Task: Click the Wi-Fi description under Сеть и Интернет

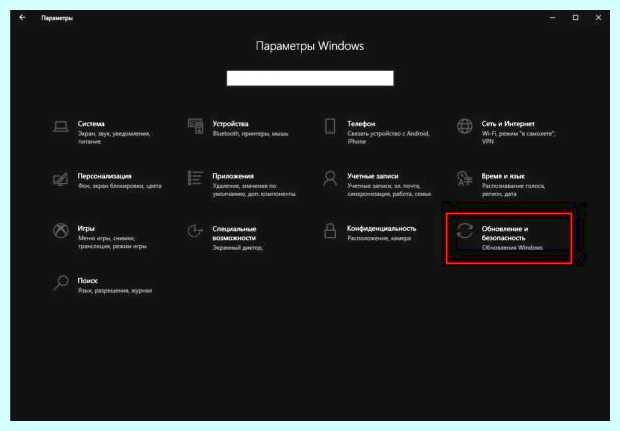Action: point(519,137)
